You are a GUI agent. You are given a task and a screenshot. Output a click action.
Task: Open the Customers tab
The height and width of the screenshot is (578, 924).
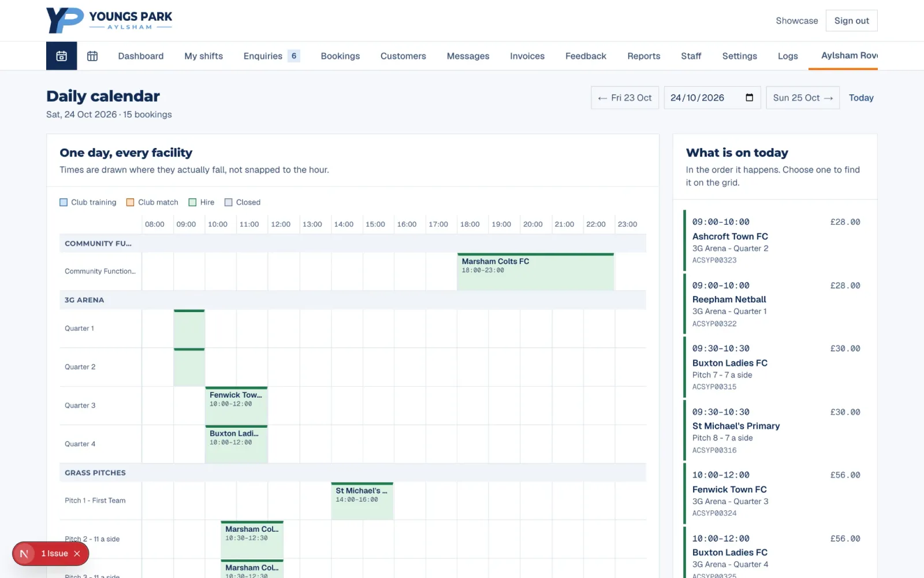(x=403, y=56)
